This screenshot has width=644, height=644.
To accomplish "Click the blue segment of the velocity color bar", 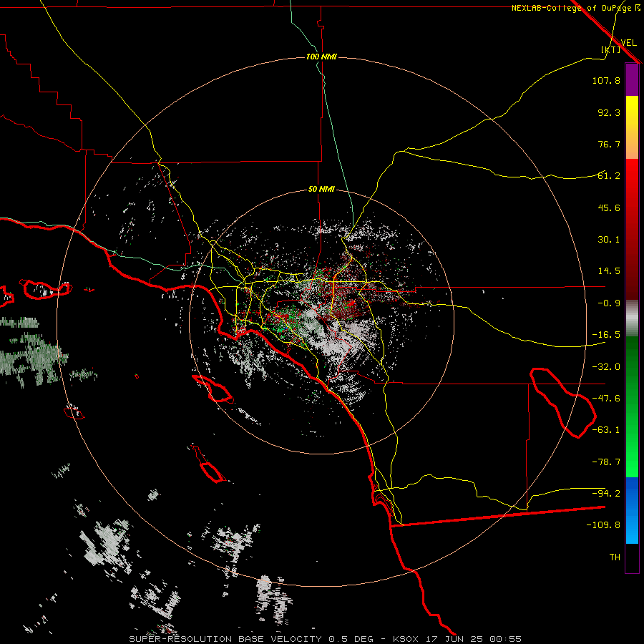I will click(632, 510).
